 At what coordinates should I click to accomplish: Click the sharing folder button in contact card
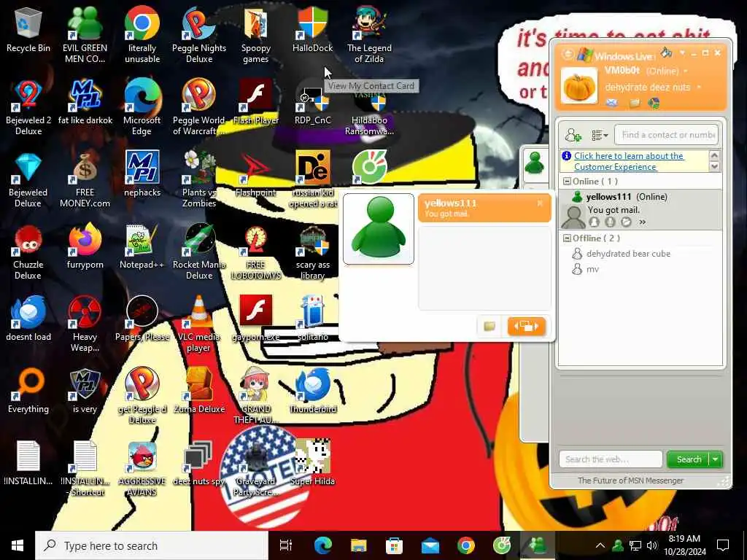pyautogui.click(x=489, y=326)
